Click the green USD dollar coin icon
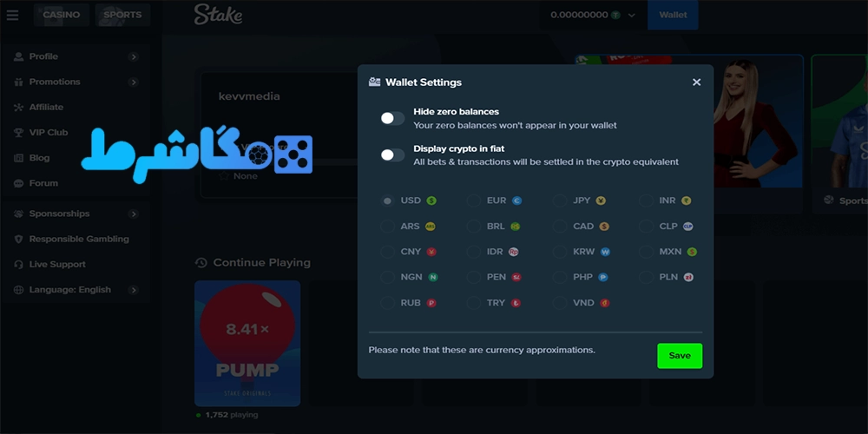This screenshot has height=434, width=868. point(431,201)
